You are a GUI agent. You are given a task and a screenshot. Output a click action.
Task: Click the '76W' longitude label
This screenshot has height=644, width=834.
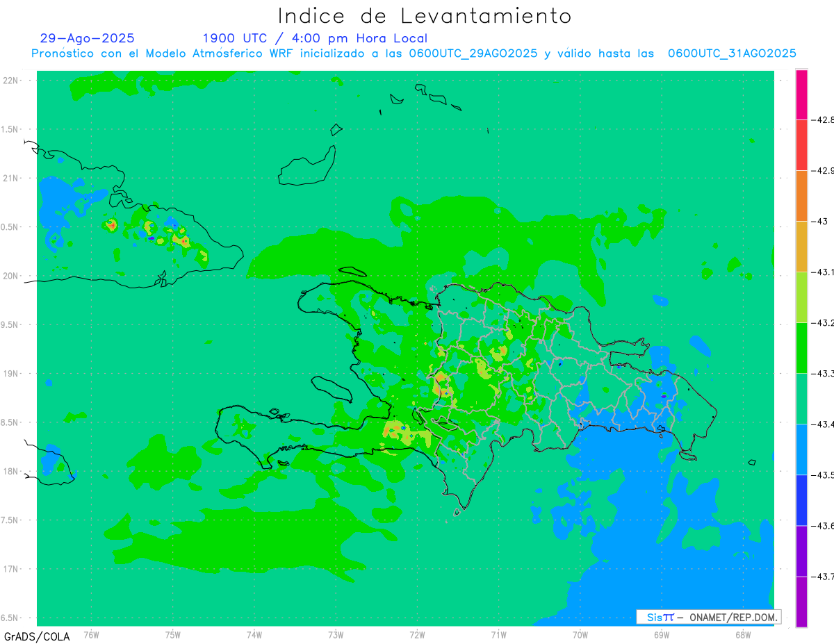[91, 634]
